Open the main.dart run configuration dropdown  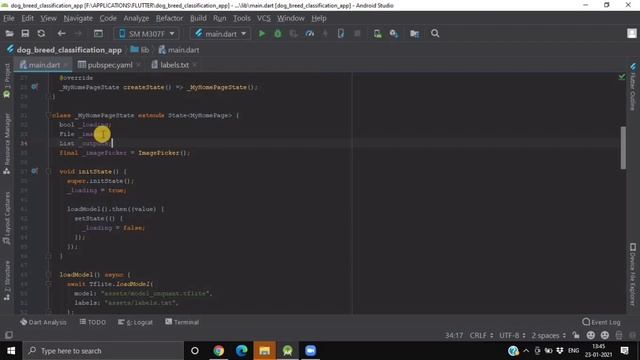(x=220, y=33)
